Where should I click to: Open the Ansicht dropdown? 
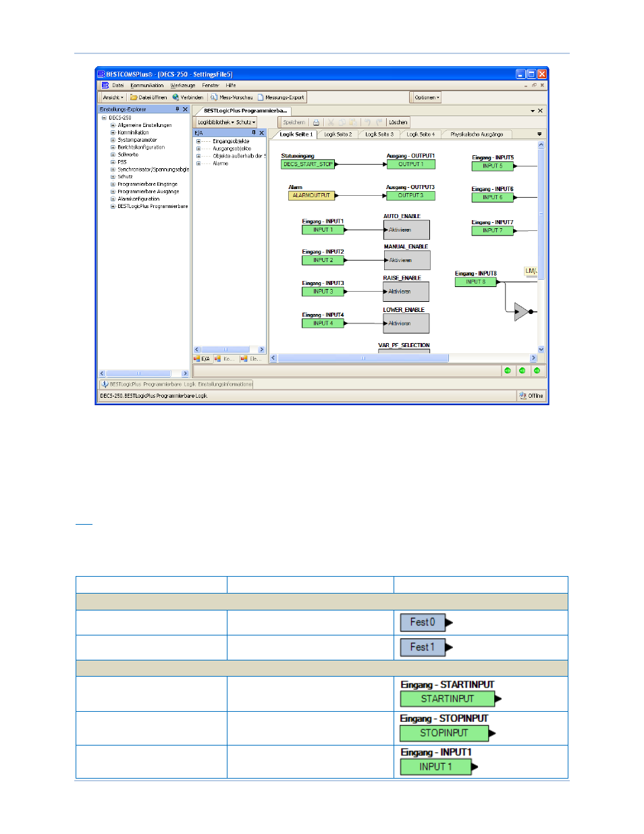tap(113, 97)
